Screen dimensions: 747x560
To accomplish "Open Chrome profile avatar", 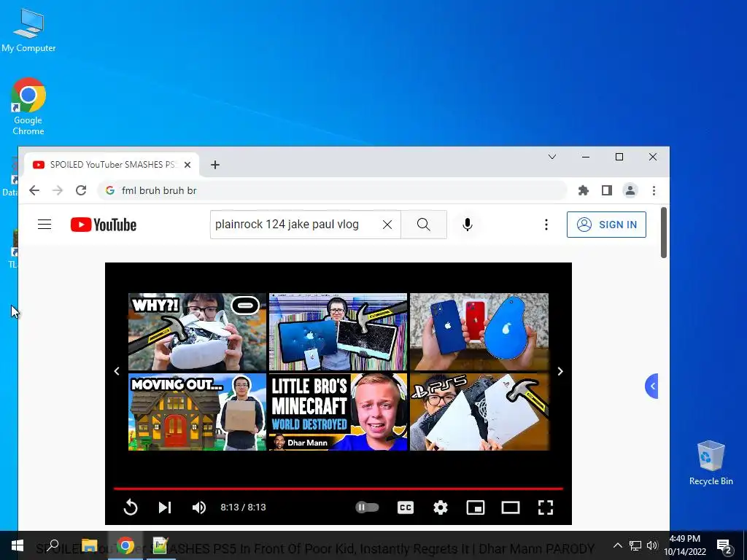I will [630, 190].
